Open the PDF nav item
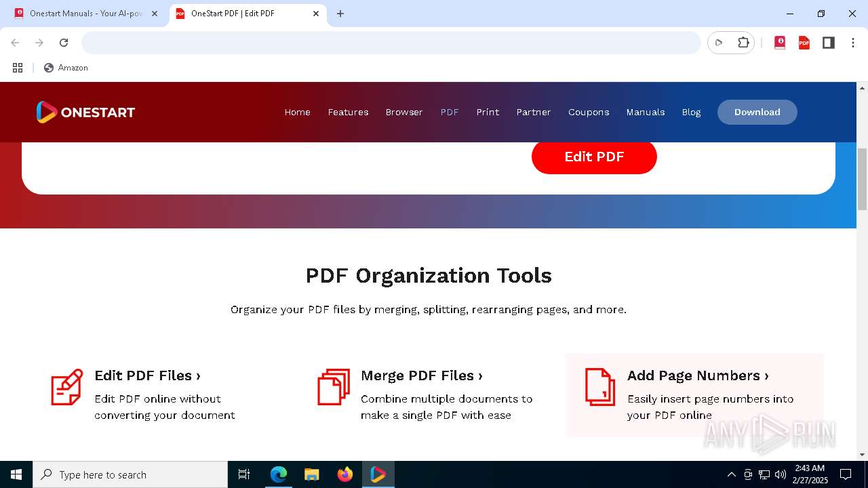This screenshot has width=868, height=488. tap(450, 112)
